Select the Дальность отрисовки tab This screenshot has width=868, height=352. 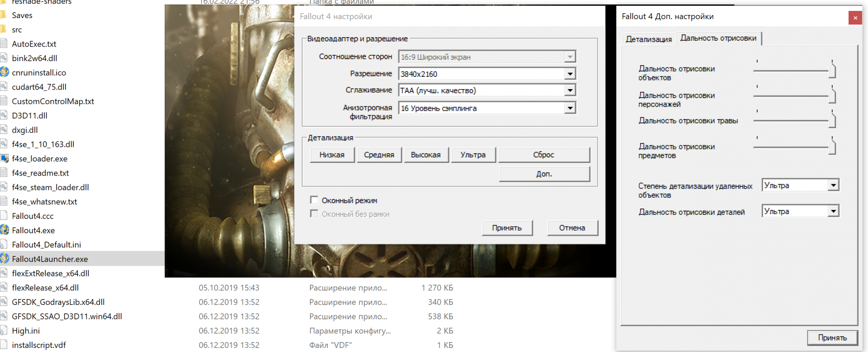[x=718, y=38]
